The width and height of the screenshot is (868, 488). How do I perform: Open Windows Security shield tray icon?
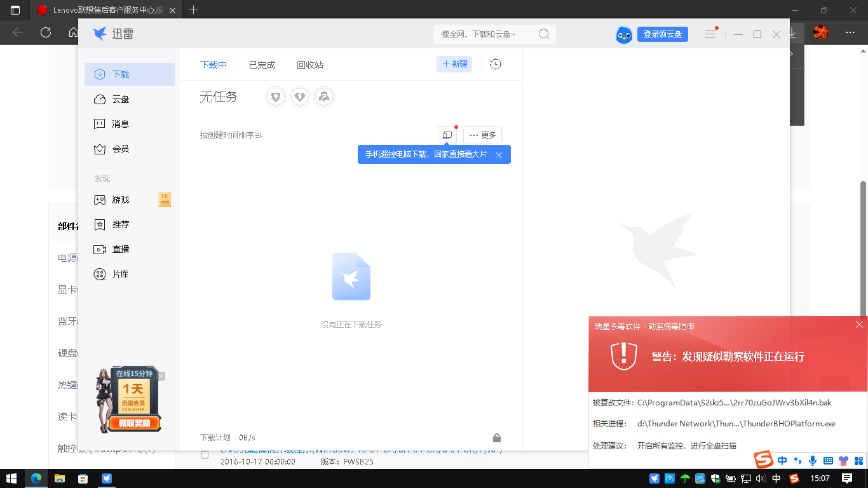715,478
